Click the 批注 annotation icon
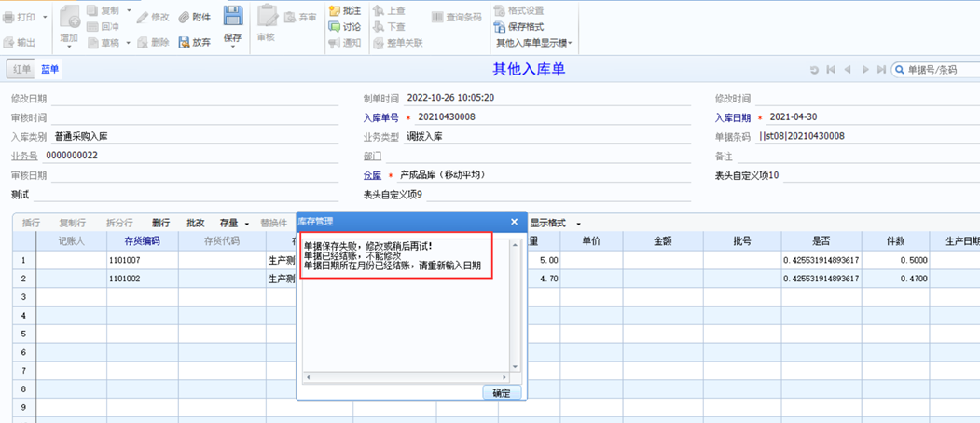 (335, 10)
